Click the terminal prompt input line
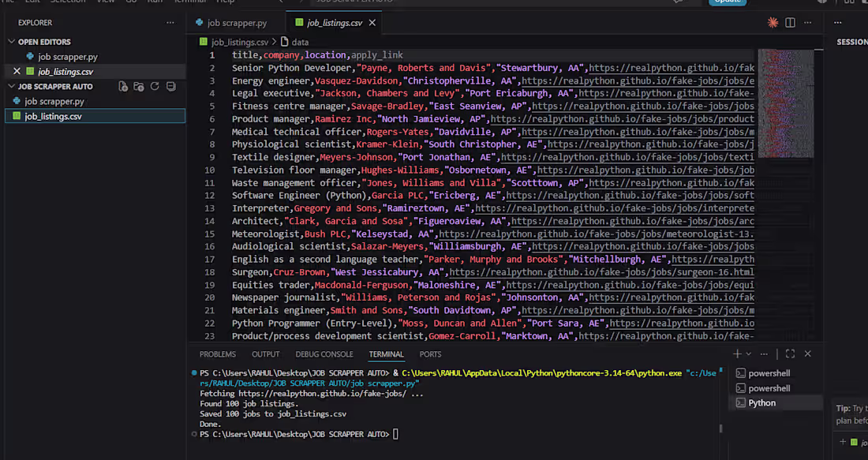 click(395, 435)
